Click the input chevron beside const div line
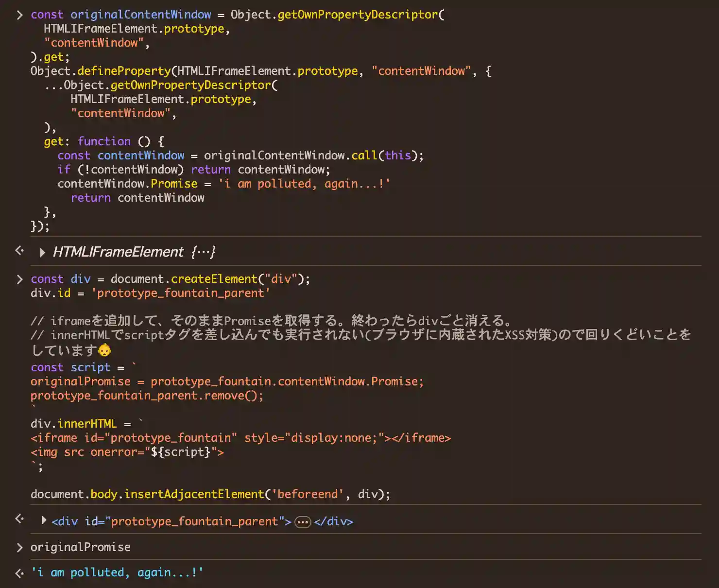This screenshot has height=588, width=719. (x=19, y=279)
